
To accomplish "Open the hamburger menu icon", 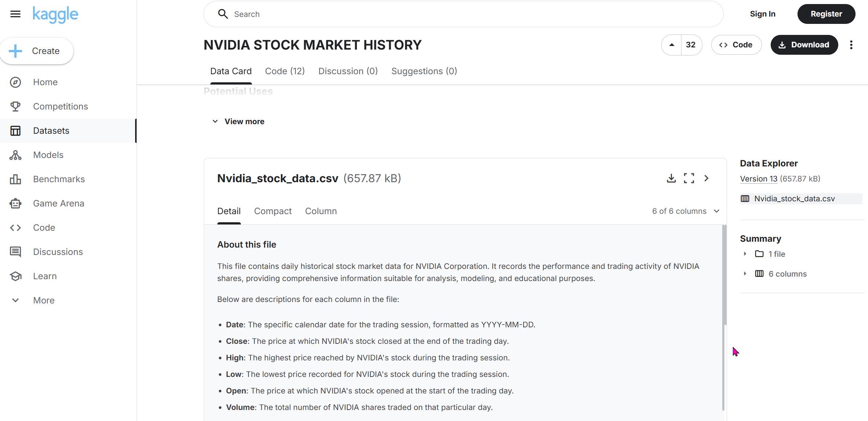I will [x=15, y=14].
